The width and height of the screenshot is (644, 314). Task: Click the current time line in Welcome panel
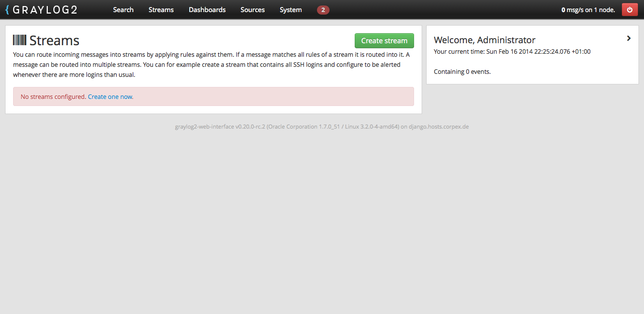[x=512, y=52]
